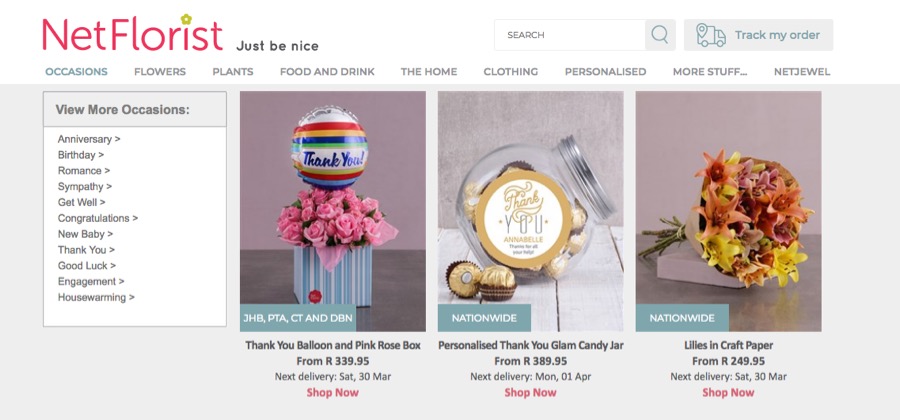This screenshot has width=900, height=420.
Task: Open the Housewarming occasion link
Action: [96, 297]
